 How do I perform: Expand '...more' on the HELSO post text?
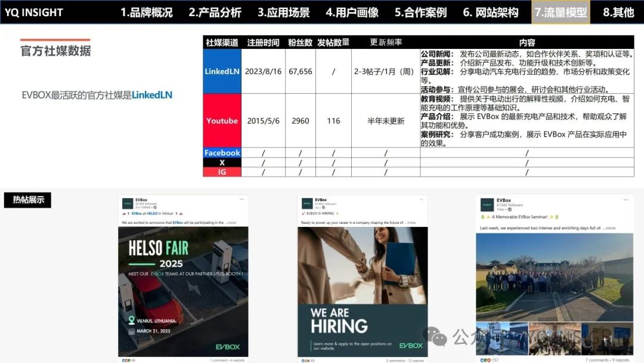coord(231,223)
